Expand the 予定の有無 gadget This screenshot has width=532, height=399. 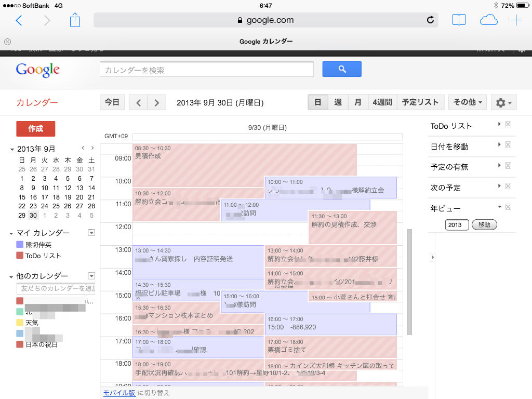point(499,166)
